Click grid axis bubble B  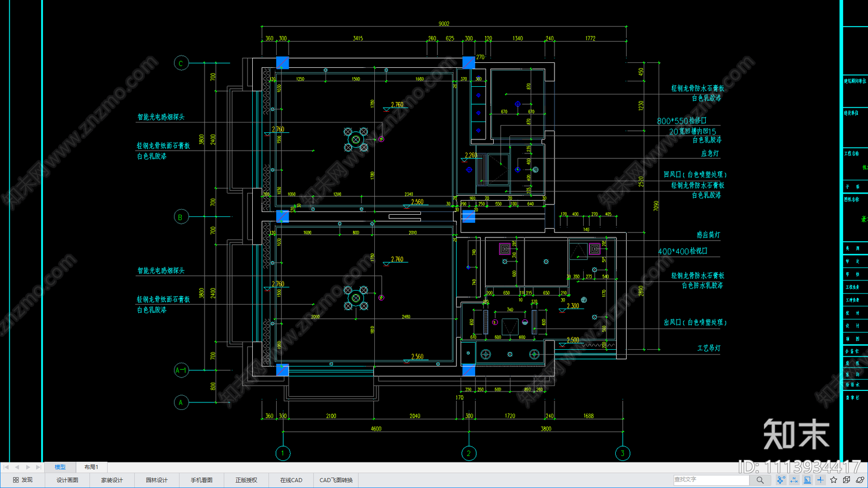[181, 217]
